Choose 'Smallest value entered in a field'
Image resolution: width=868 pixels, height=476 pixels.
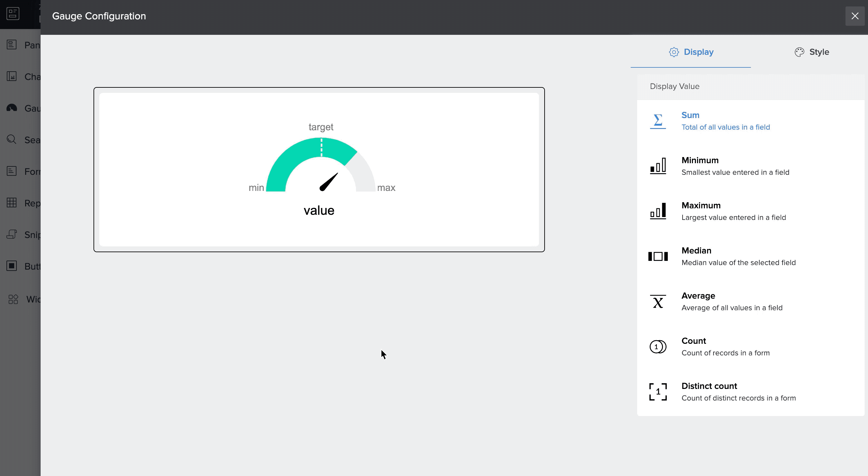coord(735,172)
